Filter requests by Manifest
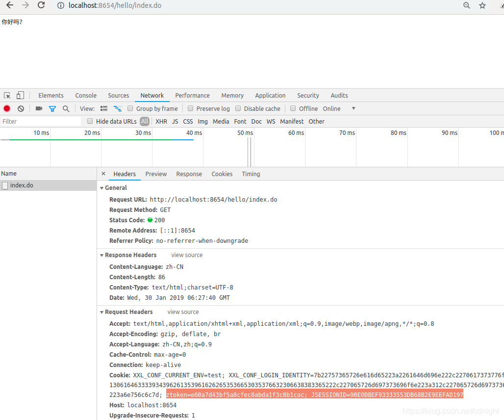The height and width of the screenshot is (420, 504). tap(292, 121)
